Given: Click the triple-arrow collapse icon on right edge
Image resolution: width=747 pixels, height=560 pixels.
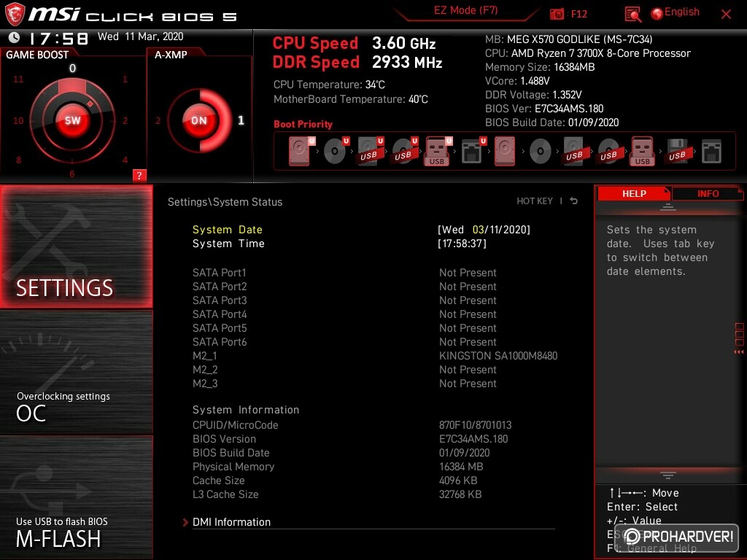Looking at the screenshot, I should tap(738, 352).
